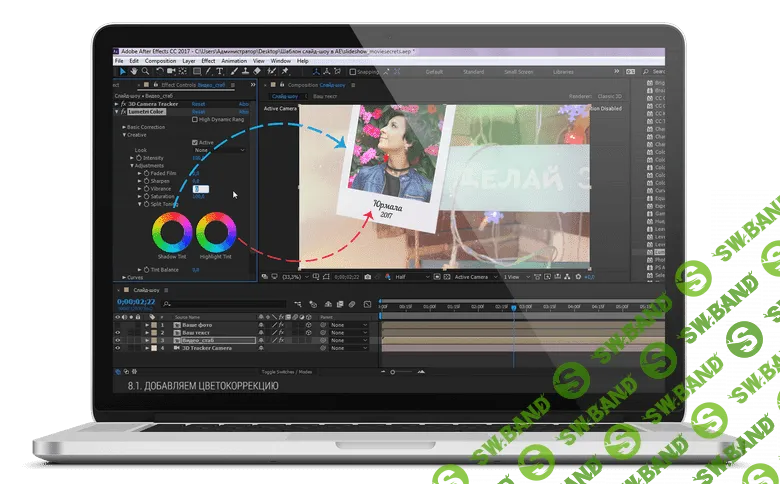Uncheck the Active checkbox under Creative
Image resolution: width=780 pixels, height=484 pixels.
pyautogui.click(x=195, y=142)
